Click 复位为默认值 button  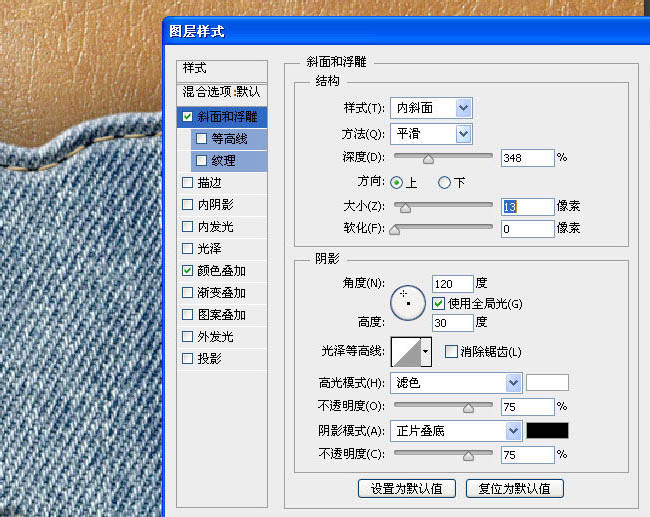coord(515,489)
